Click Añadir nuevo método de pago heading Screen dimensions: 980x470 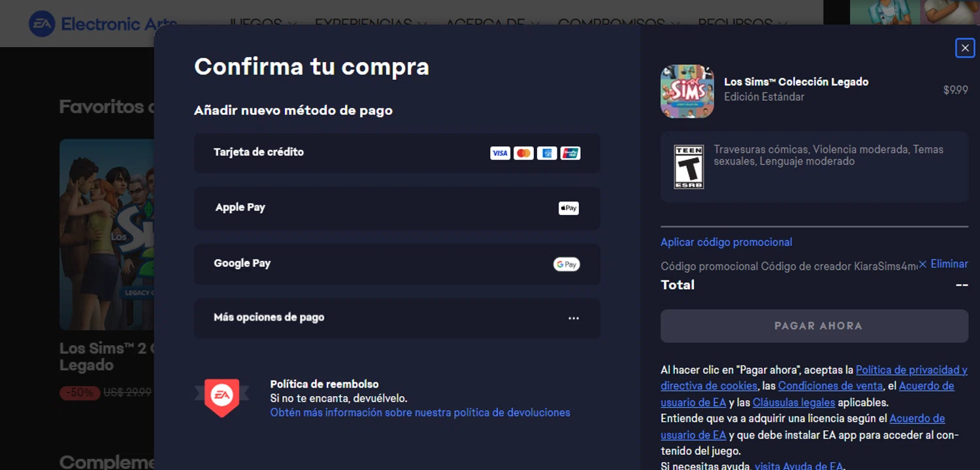[x=293, y=110]
